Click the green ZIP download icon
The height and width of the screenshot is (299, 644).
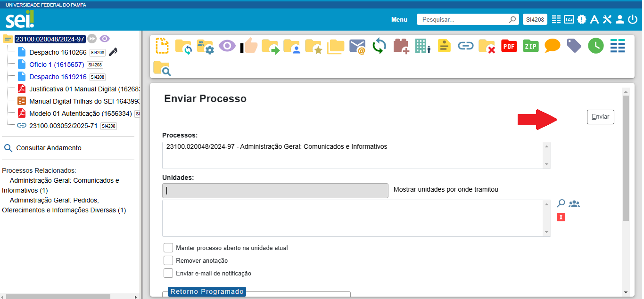coord(530,46)
